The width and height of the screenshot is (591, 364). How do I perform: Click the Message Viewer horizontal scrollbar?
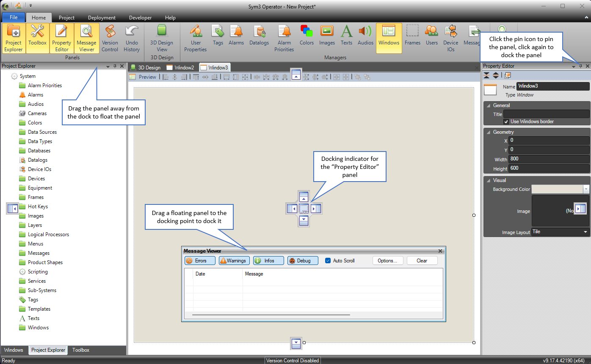tap(271, 315)
